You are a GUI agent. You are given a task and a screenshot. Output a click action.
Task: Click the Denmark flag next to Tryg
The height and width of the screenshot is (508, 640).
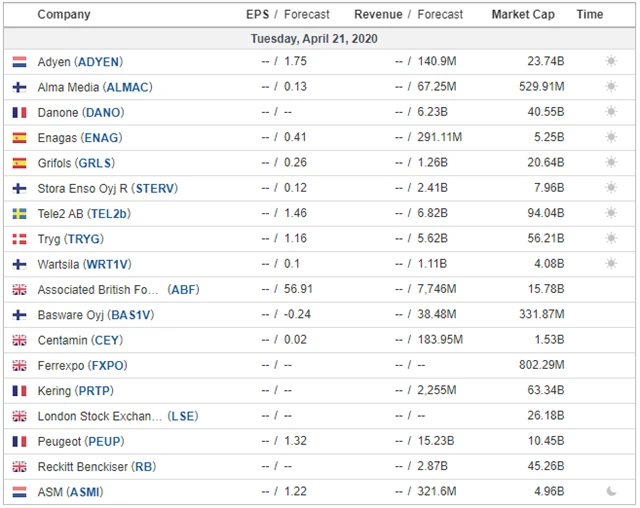[19, 239]
